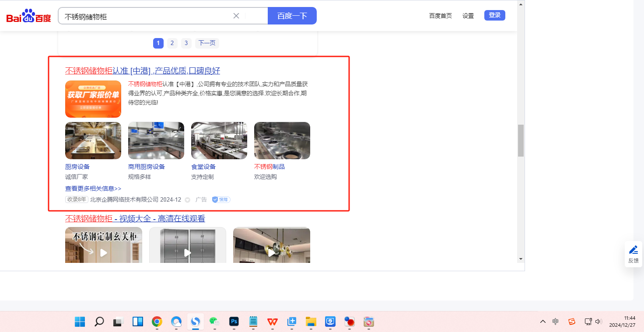This screenshot has width=644, height=332.
Task: Open File Explorer from the taskbar
Action: (x=311, y=322)
